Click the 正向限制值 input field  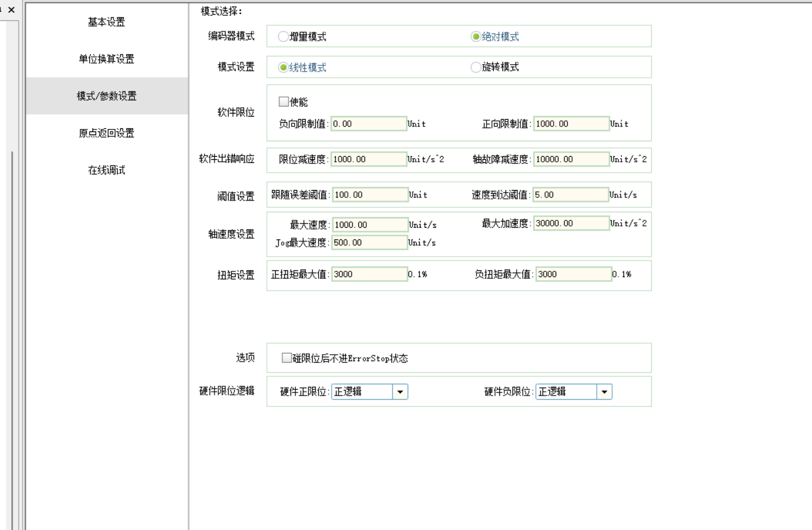[x=571, y=123]
